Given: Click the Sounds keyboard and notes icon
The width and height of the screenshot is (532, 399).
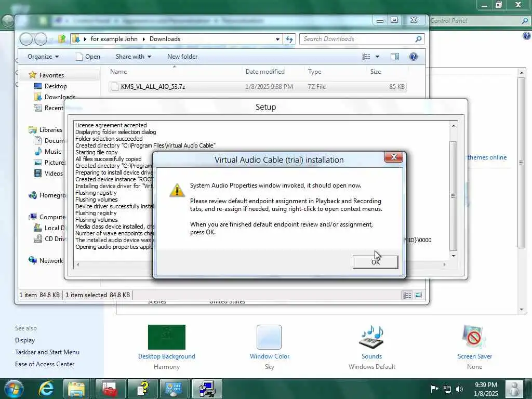Looking at the screenshot, I should 371,337.
